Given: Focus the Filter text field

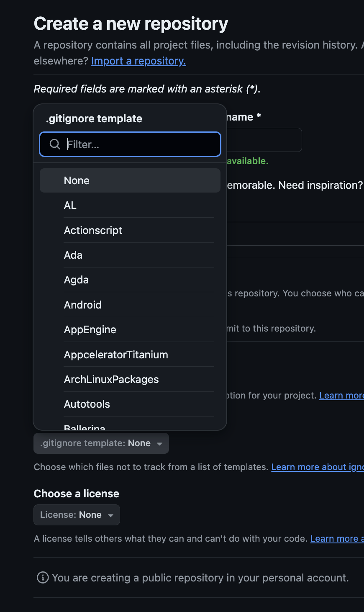Looking at the screenshot, I should 130,144.
